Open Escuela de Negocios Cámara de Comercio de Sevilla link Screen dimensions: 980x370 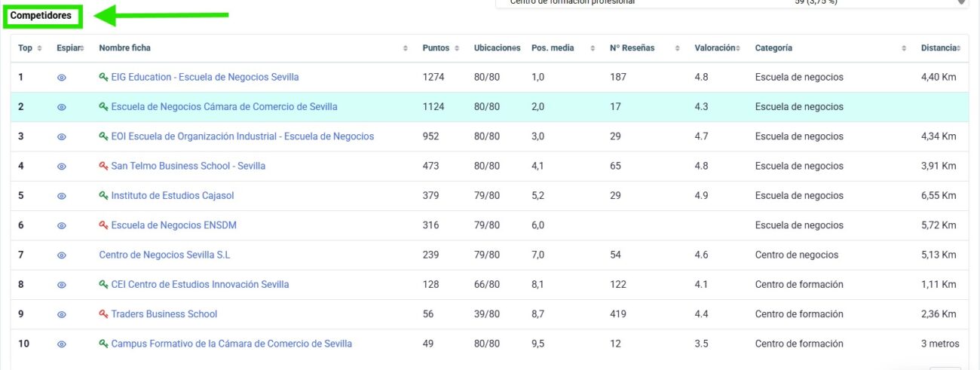coord(224,106)
